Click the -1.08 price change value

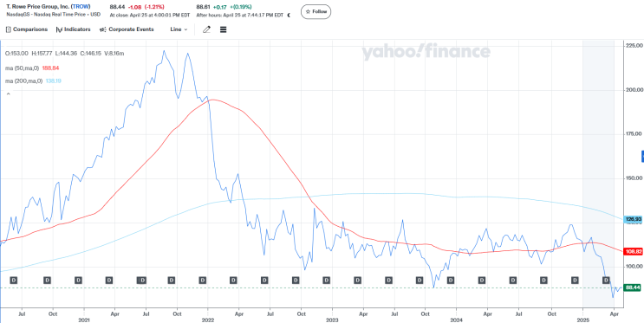[135, 7]
